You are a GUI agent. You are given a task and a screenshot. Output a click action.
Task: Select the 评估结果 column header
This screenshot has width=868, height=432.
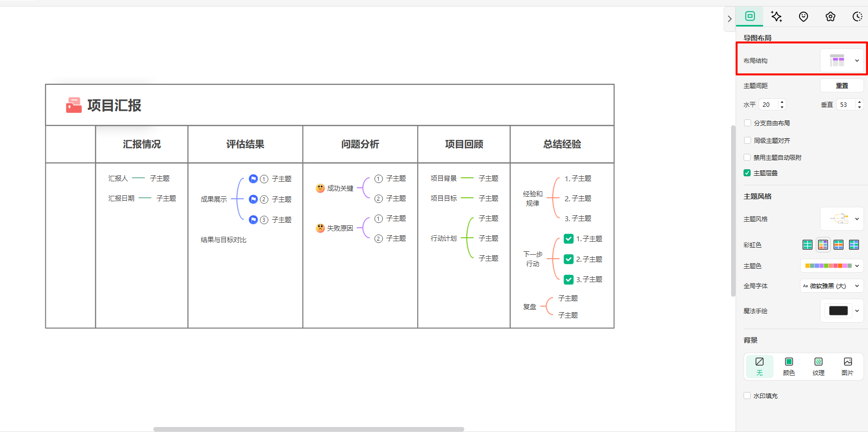point(245,144)
